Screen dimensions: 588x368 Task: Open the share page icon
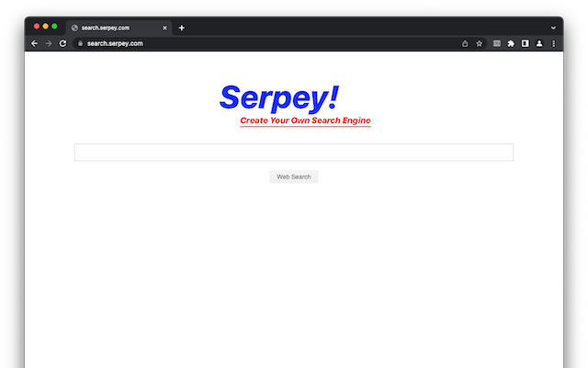[x=465, y=43]
